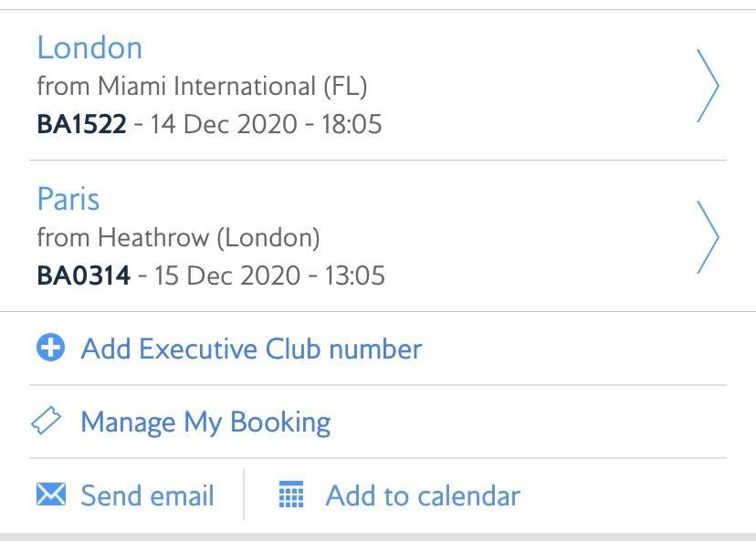Click the calendar grid icon
The width and height of the screenshot is (756, 541).
(291, 494)
